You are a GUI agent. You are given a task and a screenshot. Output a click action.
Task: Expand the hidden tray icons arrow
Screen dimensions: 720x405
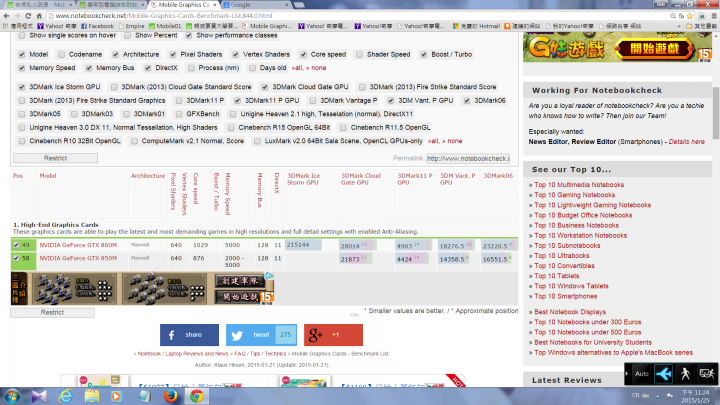pos(657,396)
